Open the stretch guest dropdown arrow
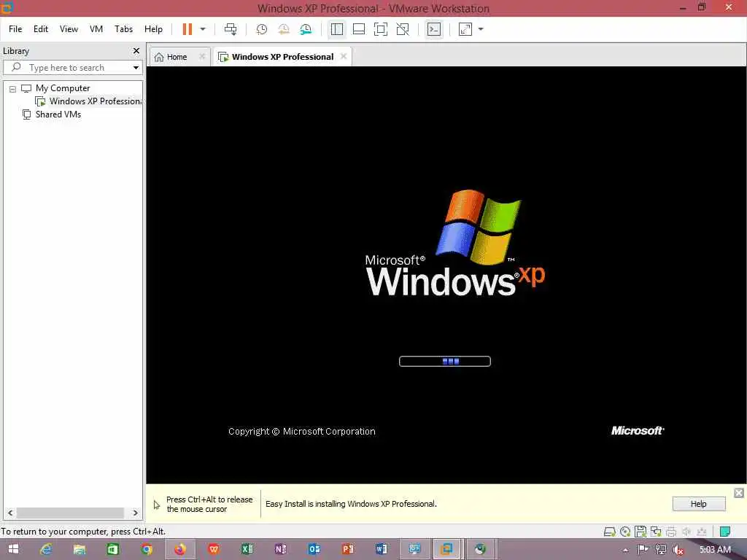This screenshot has height=560, width=747. (x=481, y=29)
